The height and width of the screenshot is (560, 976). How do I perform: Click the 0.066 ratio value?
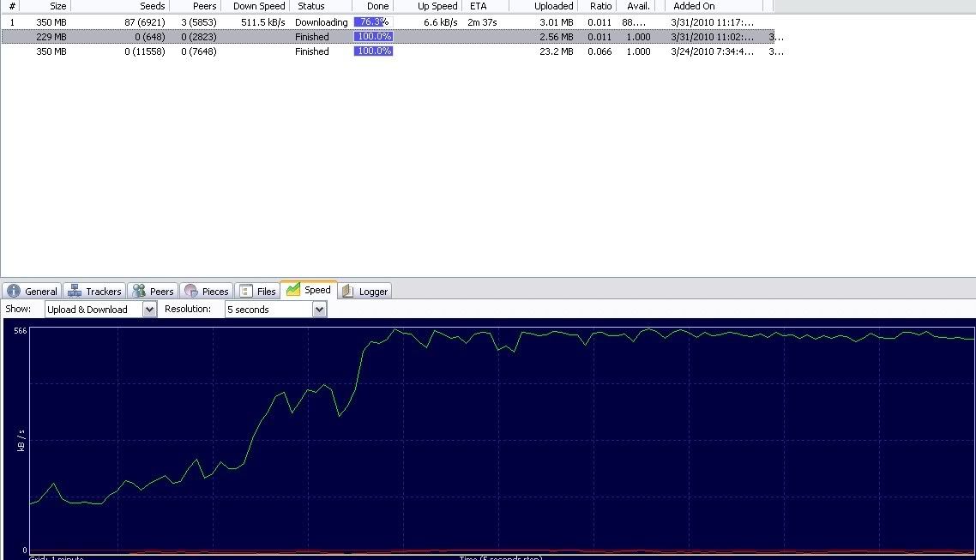coord(599,51)
